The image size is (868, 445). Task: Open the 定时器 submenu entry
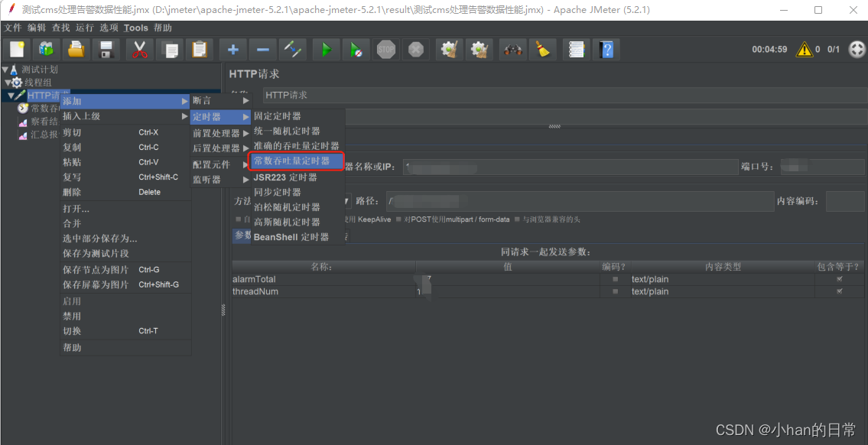point(221,117)
